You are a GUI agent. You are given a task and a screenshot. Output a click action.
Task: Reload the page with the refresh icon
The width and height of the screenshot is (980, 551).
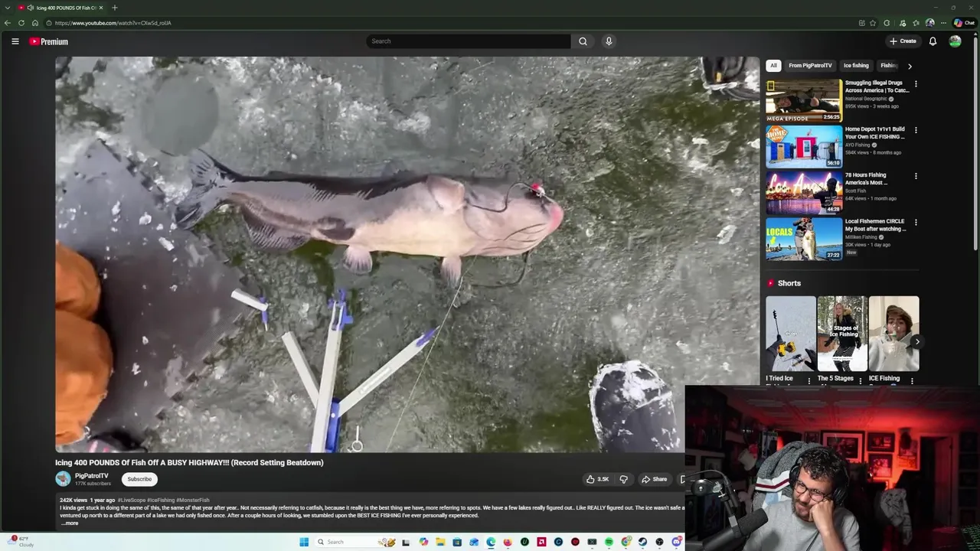tap(21, 23)
